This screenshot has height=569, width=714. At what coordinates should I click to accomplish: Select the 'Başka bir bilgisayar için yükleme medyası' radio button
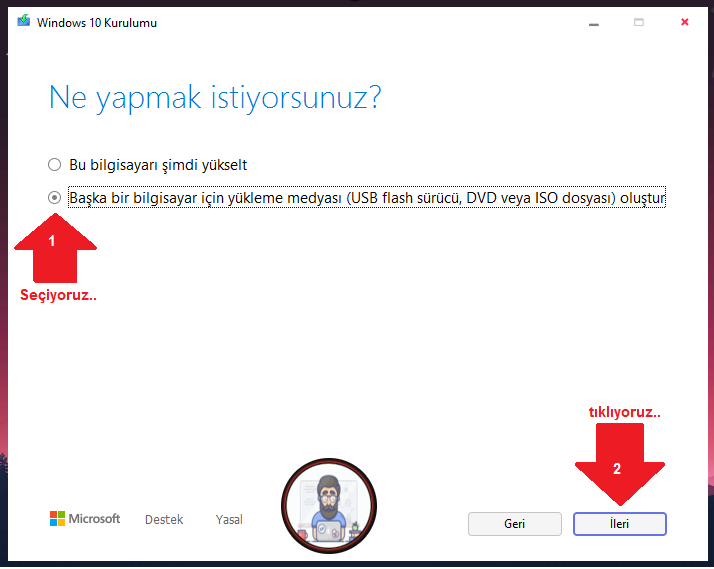click(55, 198)
